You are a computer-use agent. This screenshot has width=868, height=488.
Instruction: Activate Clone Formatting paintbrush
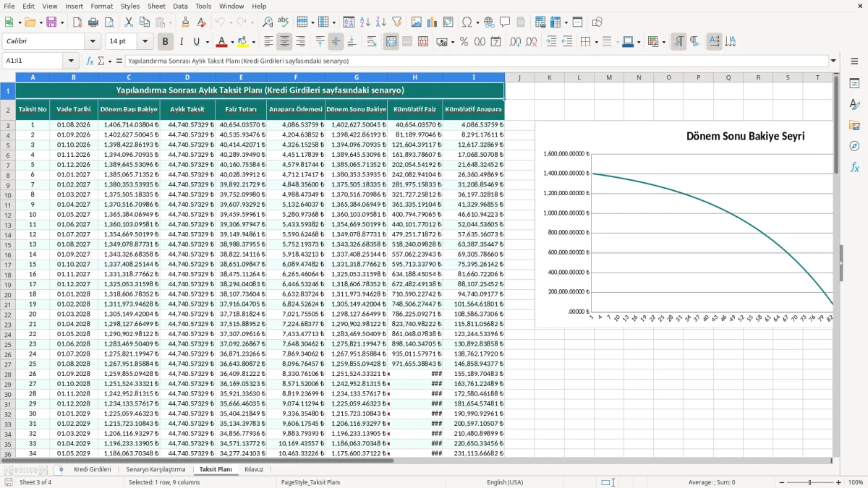point(185,22)
